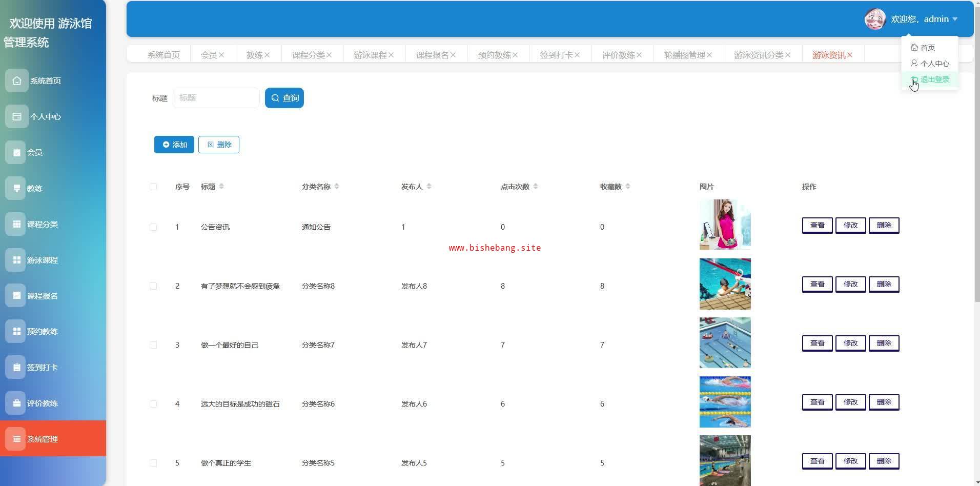Click the 系统首页 house icon in sidebar

point(16,80)
